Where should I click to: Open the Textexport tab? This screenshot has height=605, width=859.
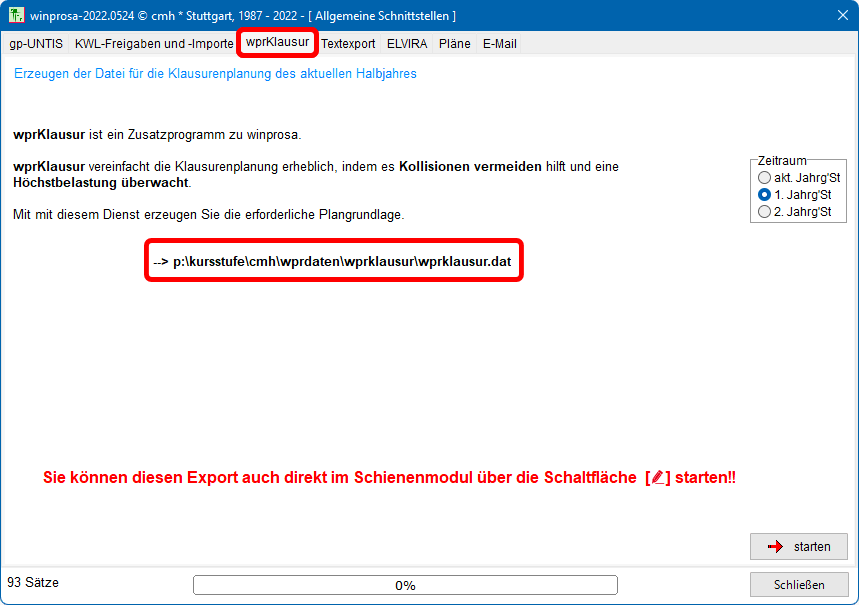(348, 44)
